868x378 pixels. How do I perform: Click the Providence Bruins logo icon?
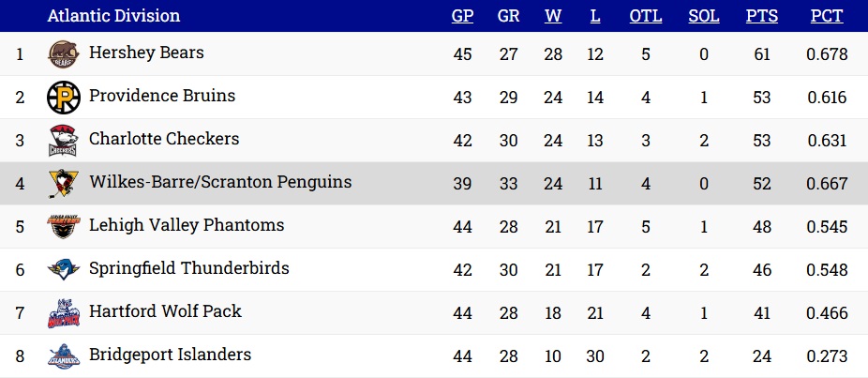tap(63, 98)
